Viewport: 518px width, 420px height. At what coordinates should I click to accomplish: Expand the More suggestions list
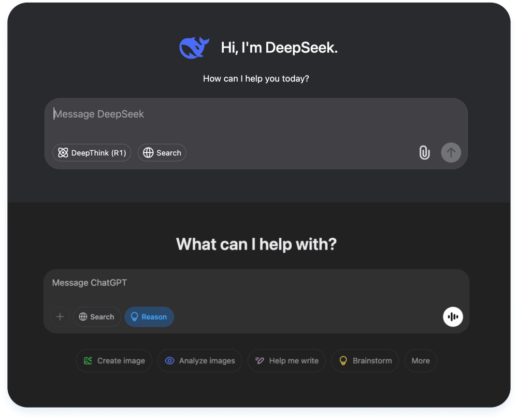421,361
